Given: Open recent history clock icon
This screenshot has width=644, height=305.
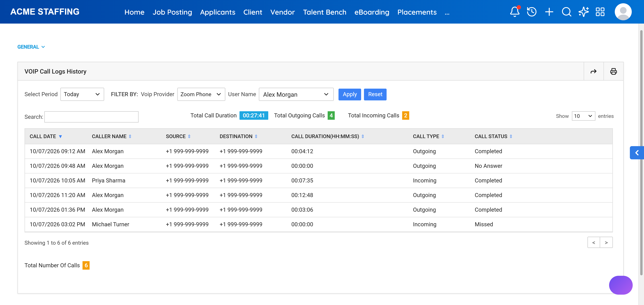Looking at the screenshot, I should coord(532,12).
